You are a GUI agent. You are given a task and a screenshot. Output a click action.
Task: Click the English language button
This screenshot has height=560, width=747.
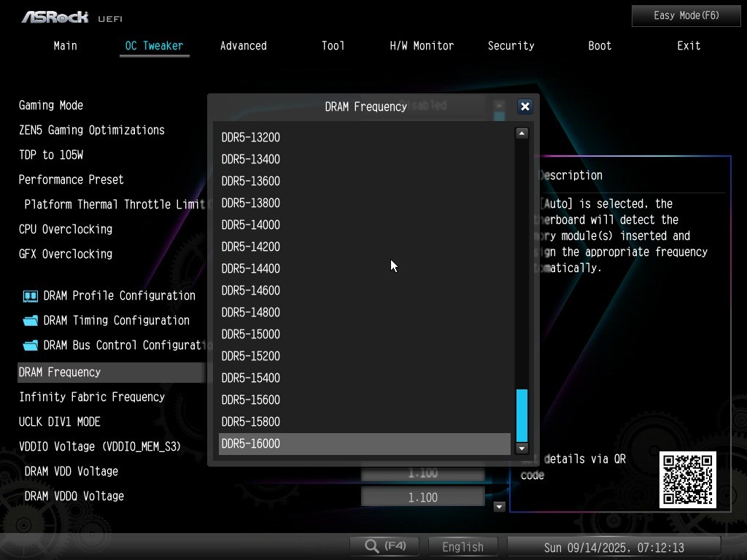coord(462,547)
